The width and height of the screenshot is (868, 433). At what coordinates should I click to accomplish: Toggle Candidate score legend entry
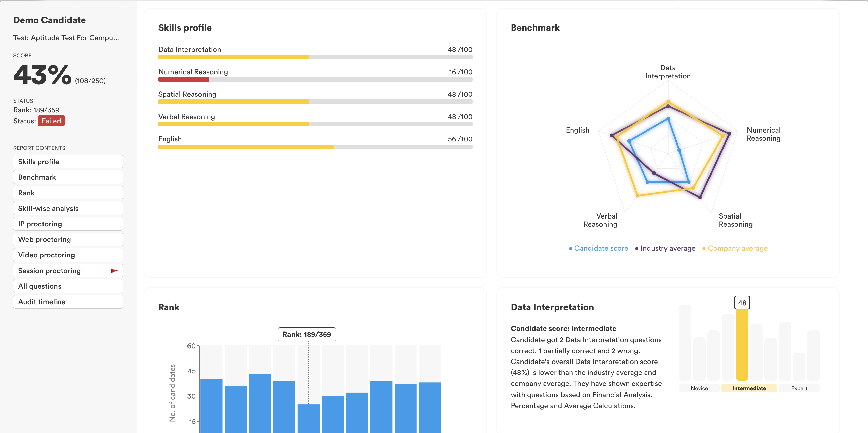(x=598, y=248)
